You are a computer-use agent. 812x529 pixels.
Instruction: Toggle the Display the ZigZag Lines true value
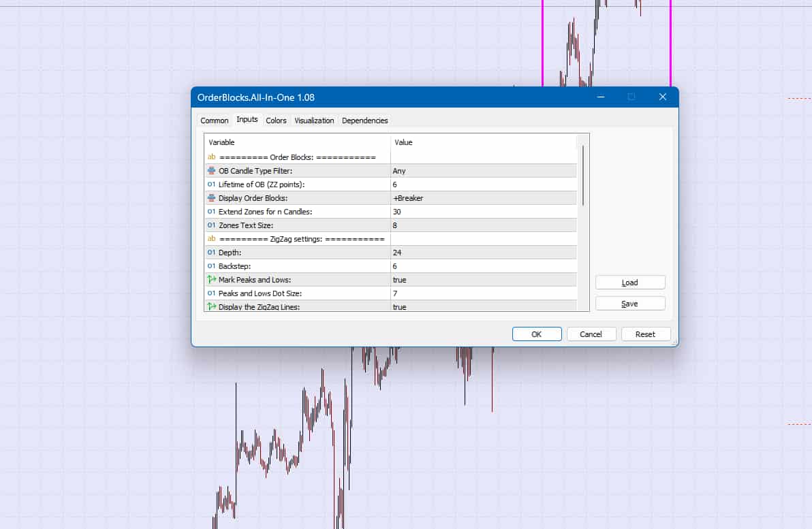click(x=484, y=306)
